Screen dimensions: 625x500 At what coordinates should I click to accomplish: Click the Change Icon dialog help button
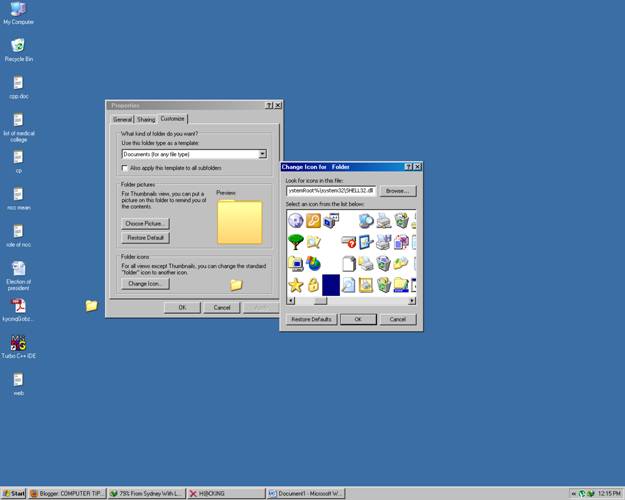[x=409, y=167]
